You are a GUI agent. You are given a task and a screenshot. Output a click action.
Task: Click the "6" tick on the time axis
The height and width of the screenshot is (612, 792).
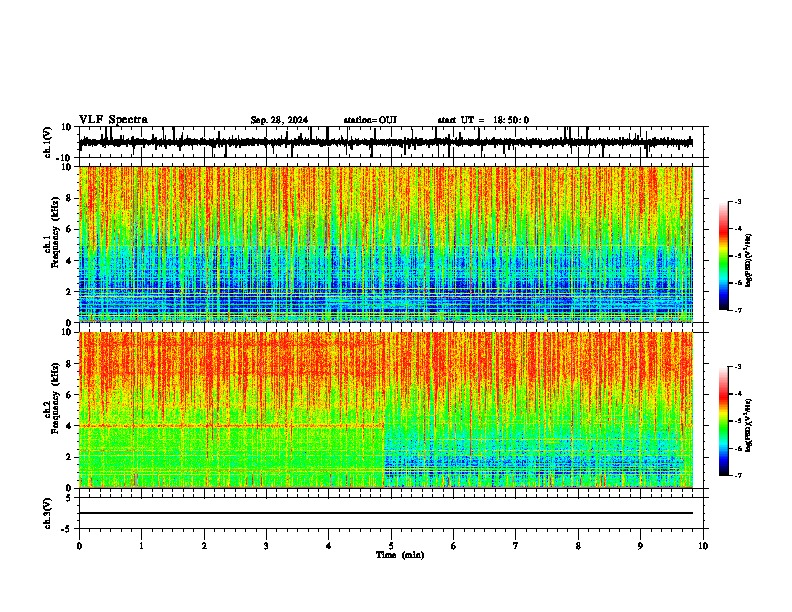point(454,546)
